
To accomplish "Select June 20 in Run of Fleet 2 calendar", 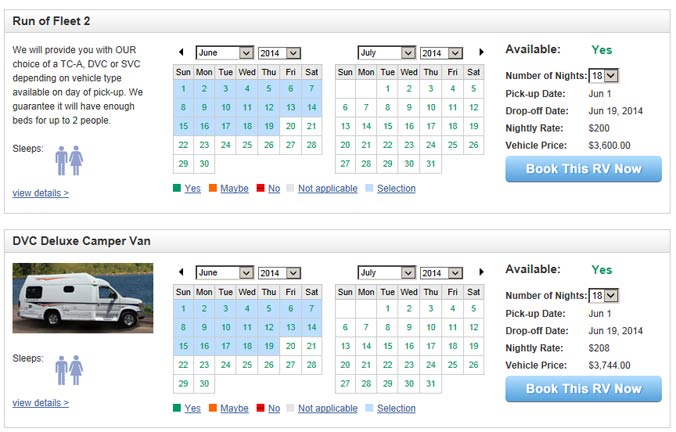I will tap(290, 126).
